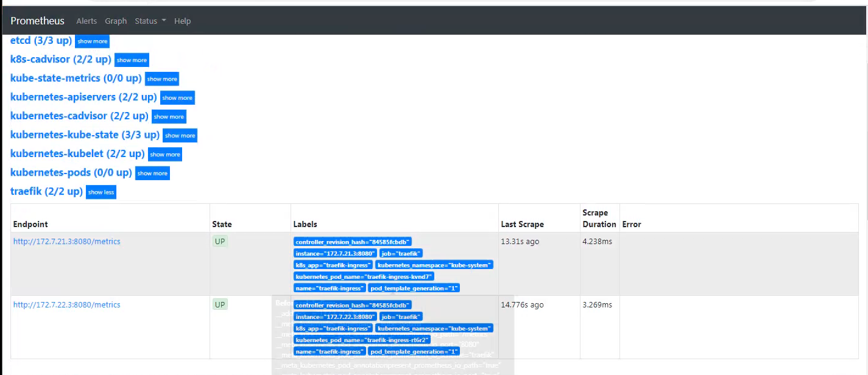Click the UP state badge for 172.7.22.3
The width and height of the screenshot is (868, 375).
click(220, 305)
